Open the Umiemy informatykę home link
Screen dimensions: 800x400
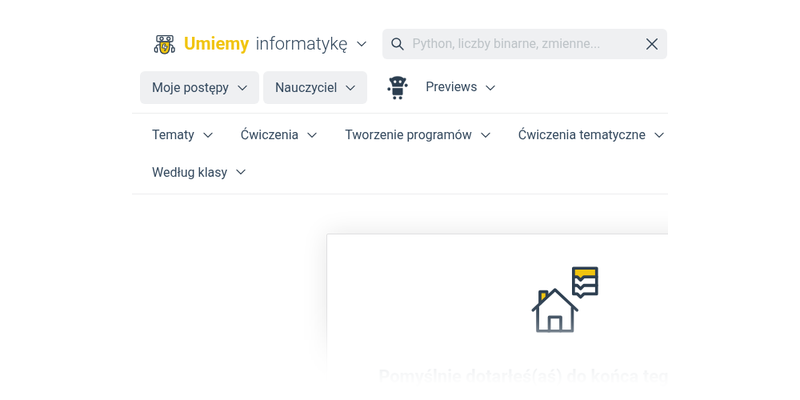[265, 44]
